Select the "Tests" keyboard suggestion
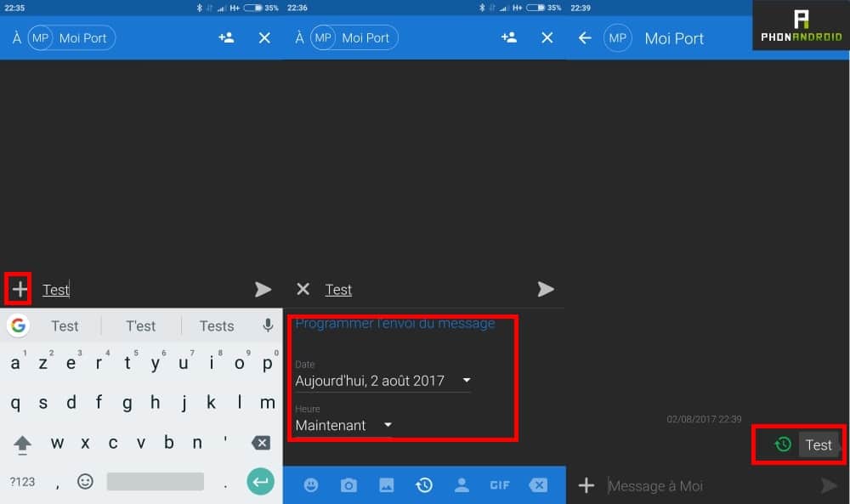Image resolution: width=850 pixels, height=504 pixels. pos(216,325)
